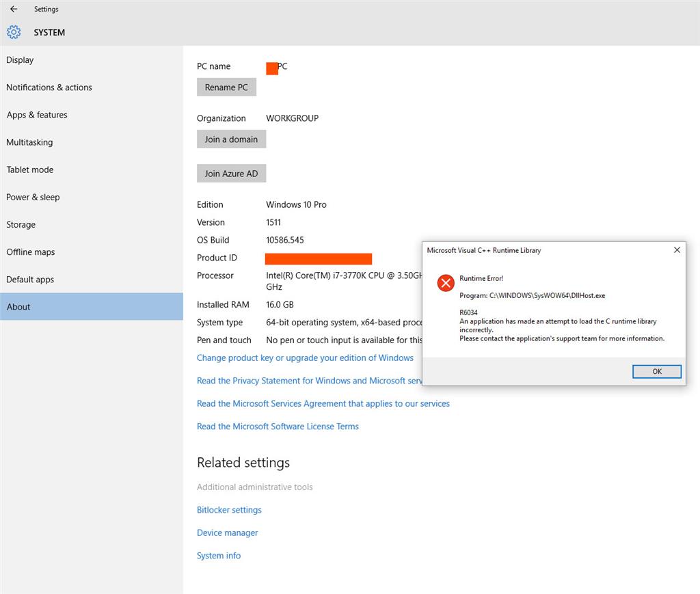
Task: Click the WORKGROUP organization value
Action: [x=293, y=118]
